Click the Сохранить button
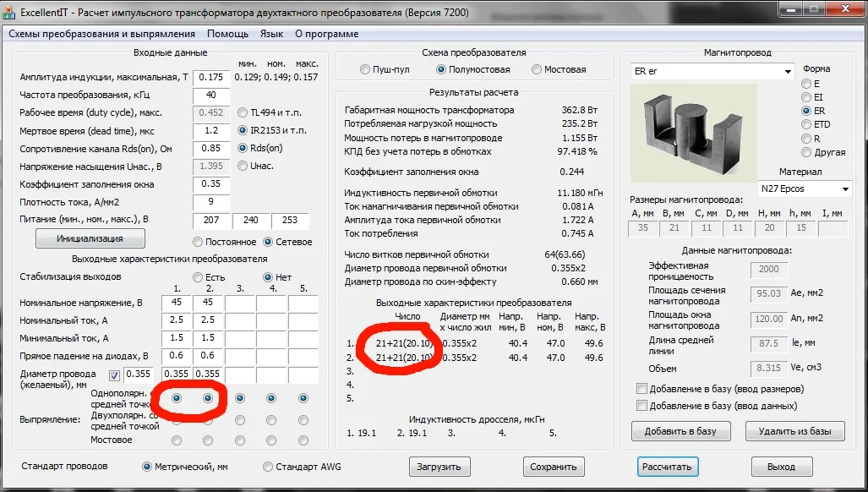The image size is (868, 492). point(554,467)
